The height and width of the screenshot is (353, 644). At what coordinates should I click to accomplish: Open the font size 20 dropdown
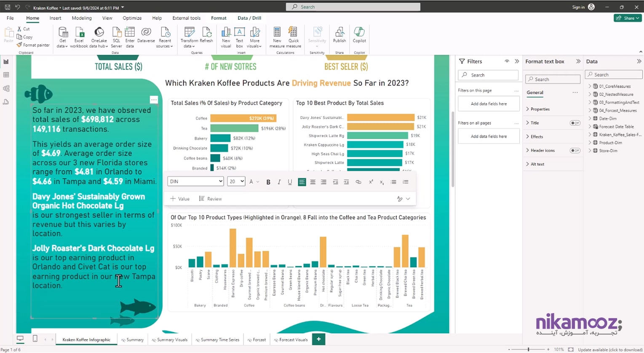[x=236, y=181]
